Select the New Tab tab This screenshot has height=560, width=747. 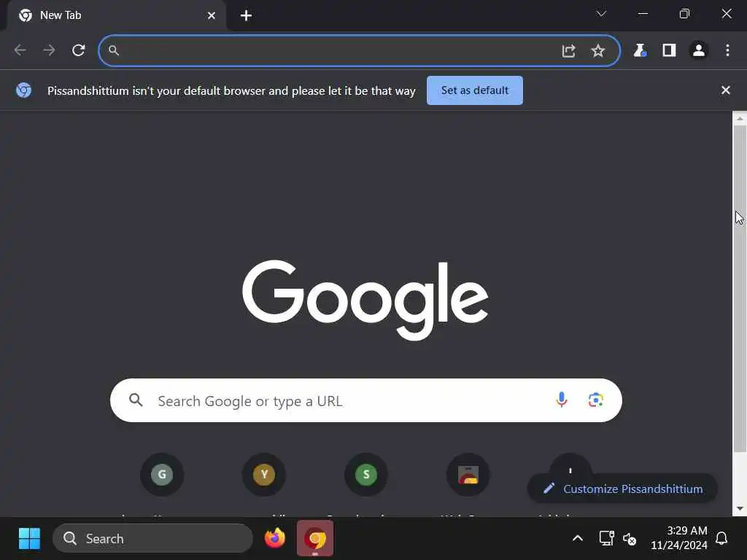pos(117,16)
